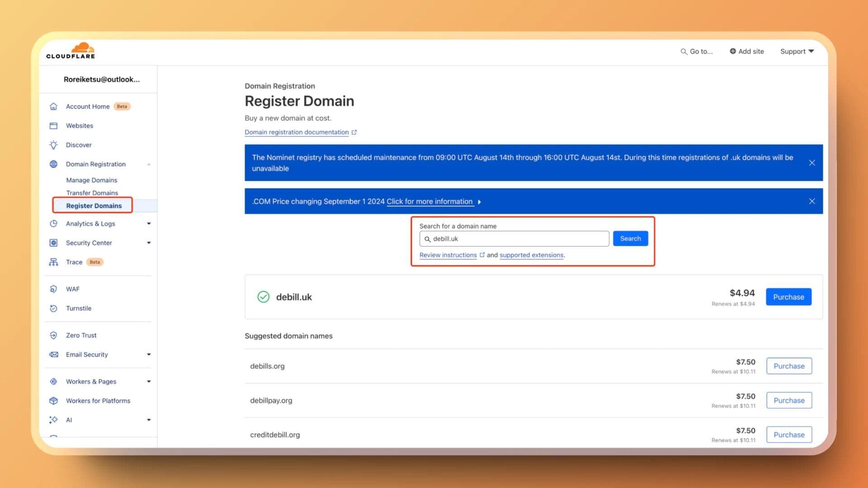Open the supported extensions link
This screenshot has height=488, width=868.
(x=532, y=255)
